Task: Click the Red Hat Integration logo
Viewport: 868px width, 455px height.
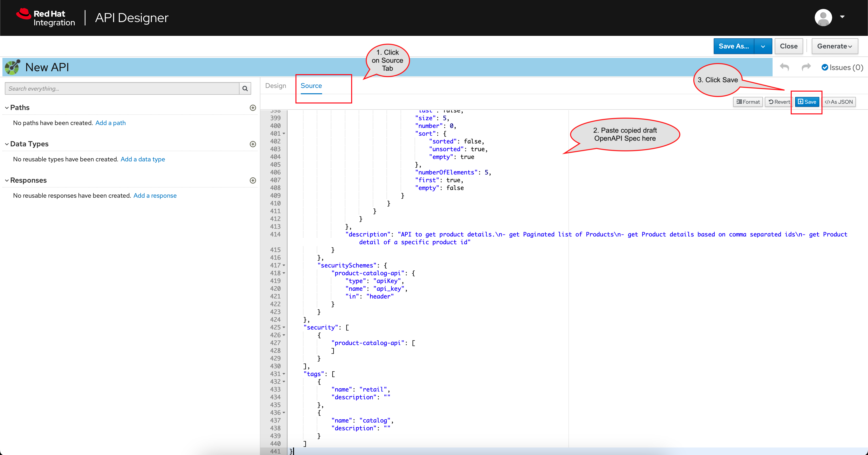Action: (46, 17)
